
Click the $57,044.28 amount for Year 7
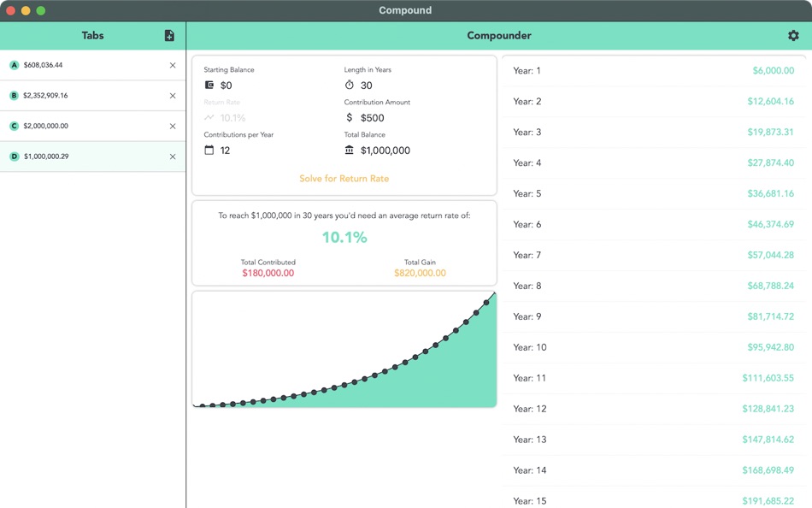click(770, 255)
